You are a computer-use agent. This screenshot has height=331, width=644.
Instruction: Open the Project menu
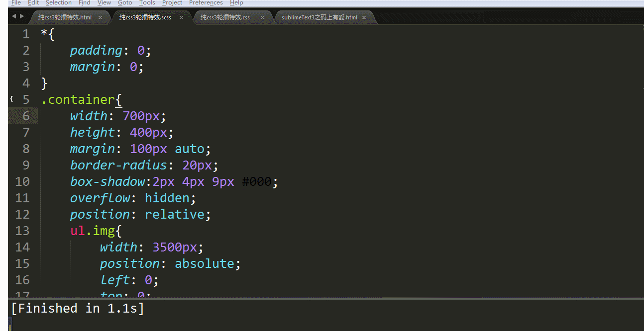pos(172,2)
